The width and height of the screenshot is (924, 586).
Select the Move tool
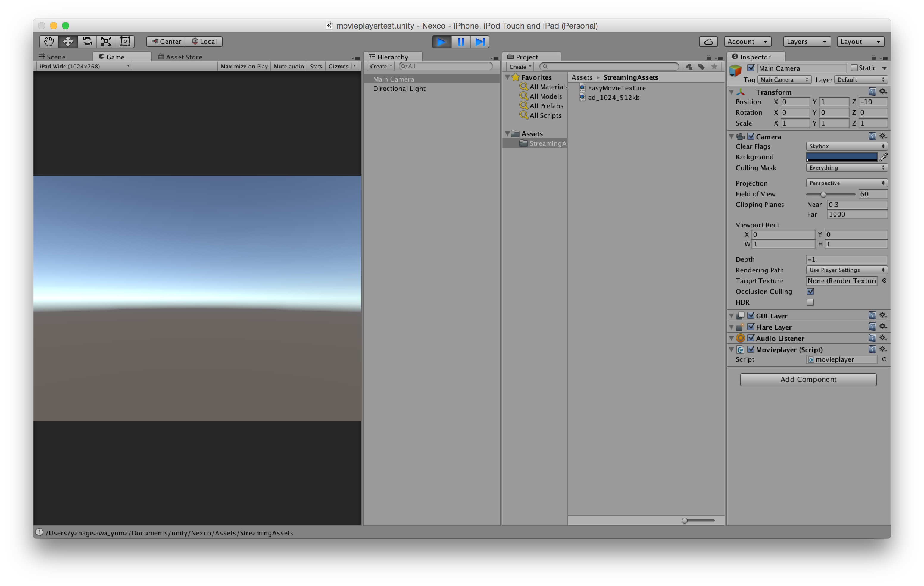click(68, 41)
